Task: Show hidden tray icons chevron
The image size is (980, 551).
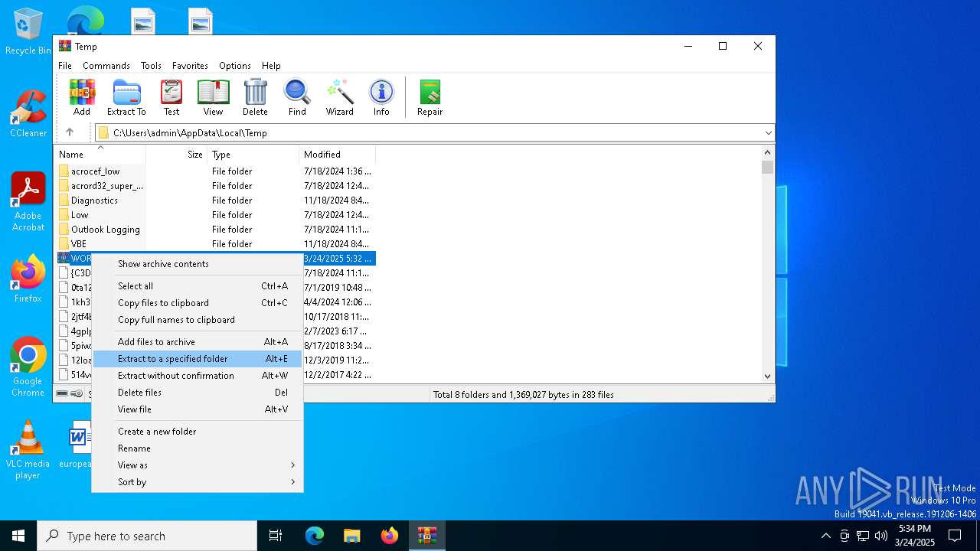Action: click(825, 536)
